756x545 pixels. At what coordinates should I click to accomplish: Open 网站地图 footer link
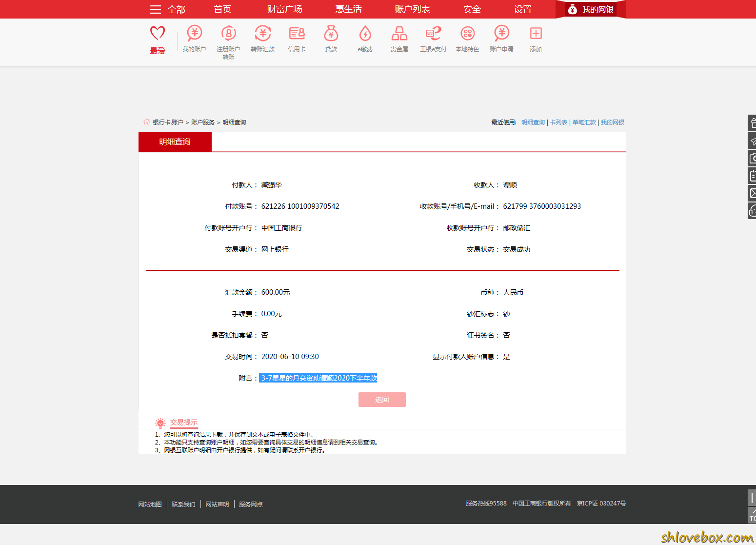click(x=150, y=504)
